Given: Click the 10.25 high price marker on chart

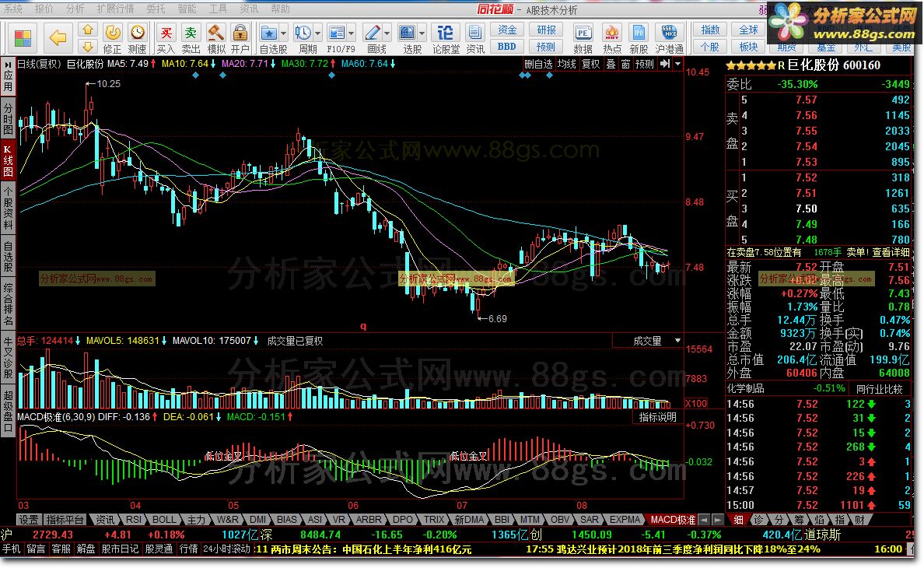Looking at the screenshot, I should 108,84.
